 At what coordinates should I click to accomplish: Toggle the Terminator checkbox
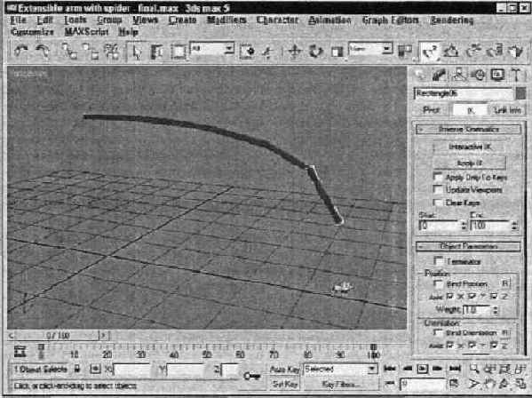pyautogui.click(x=439, y=261)
